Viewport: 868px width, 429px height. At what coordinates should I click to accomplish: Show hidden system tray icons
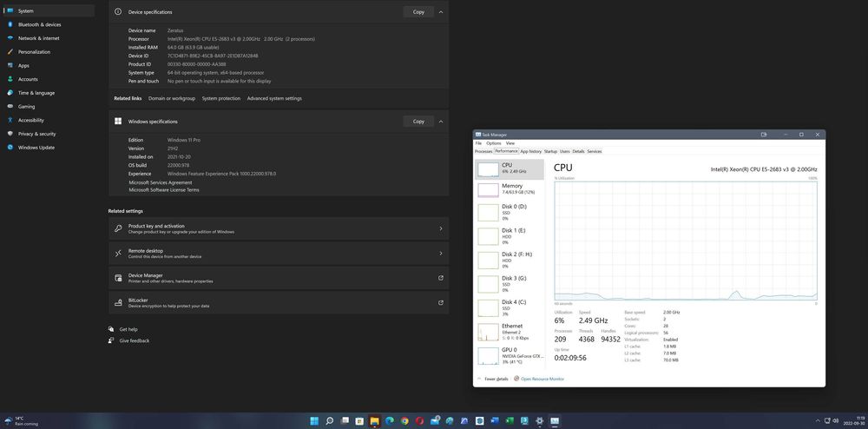[819, 421]
